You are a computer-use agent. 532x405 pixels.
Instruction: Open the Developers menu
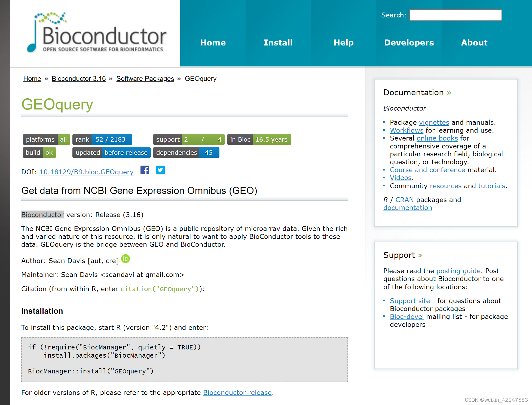(x=409, y=42)
